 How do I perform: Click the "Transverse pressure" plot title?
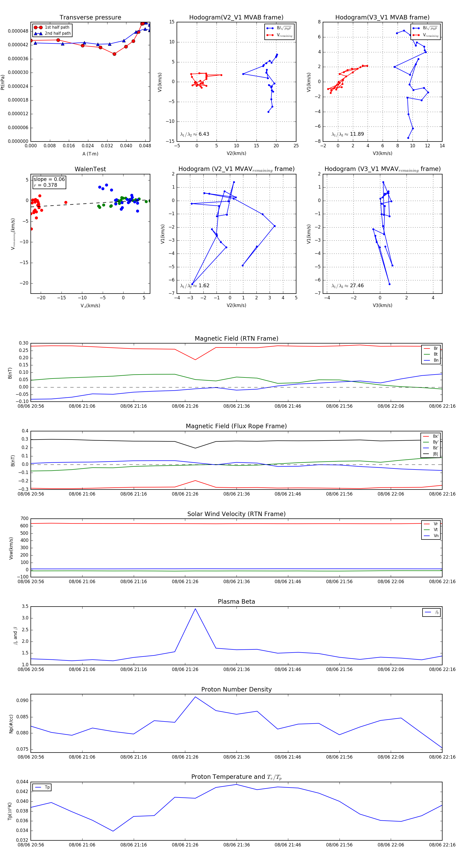(90, 18)
